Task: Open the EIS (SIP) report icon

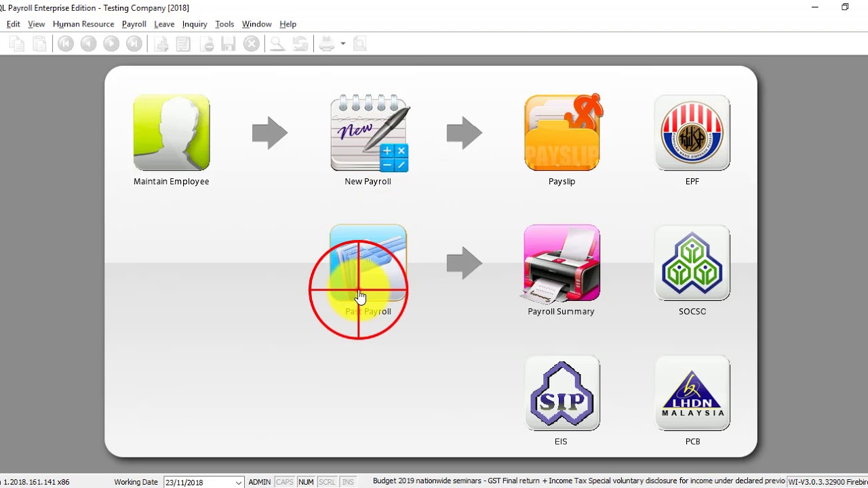Action: tap(562, 393)
